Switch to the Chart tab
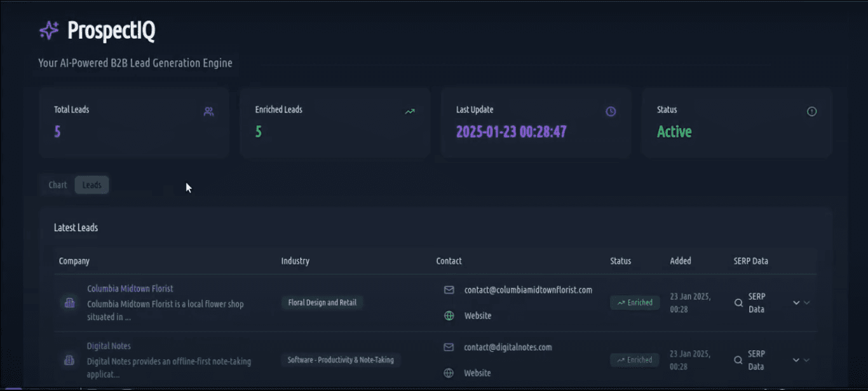The width and height of the screenshot is (868, 391). [x=58, y=185]
